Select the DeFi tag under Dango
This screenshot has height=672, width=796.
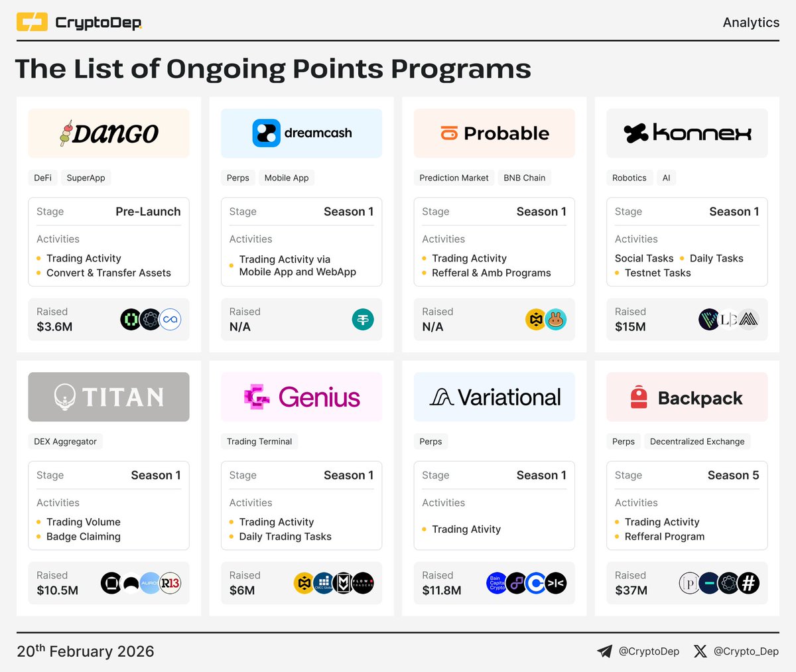[43, 178]
